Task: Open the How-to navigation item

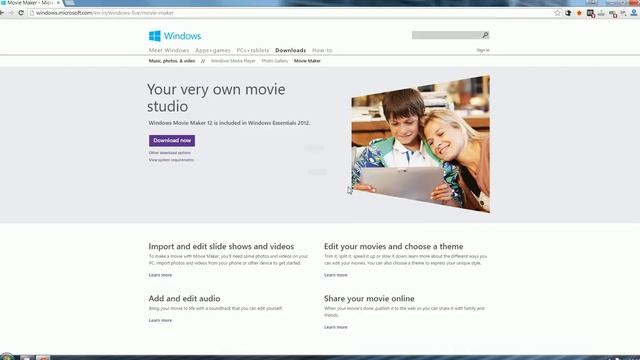Action: pos(322,50)
